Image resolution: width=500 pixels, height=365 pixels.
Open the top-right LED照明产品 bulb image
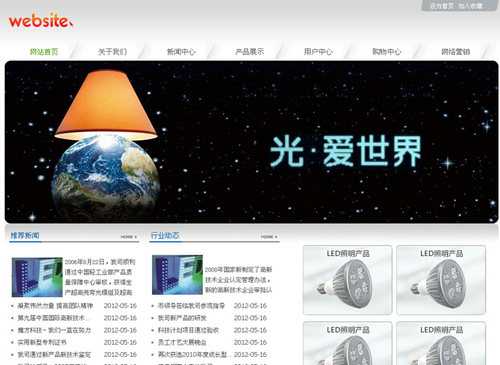(x=441, y=280)
